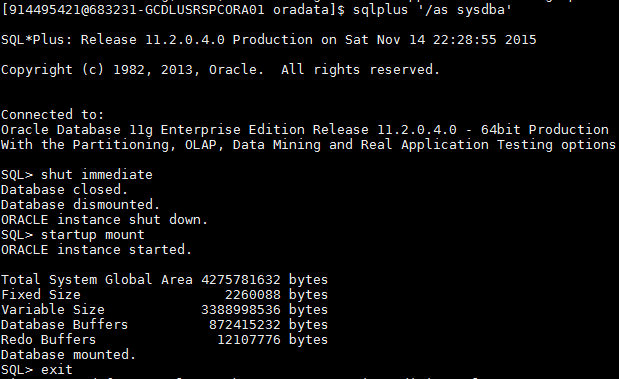This screenshot has height=379, width=619.
Task: Click the SQL*Plus Release 11.2.0.4.0 line
Action: (269, 39)
